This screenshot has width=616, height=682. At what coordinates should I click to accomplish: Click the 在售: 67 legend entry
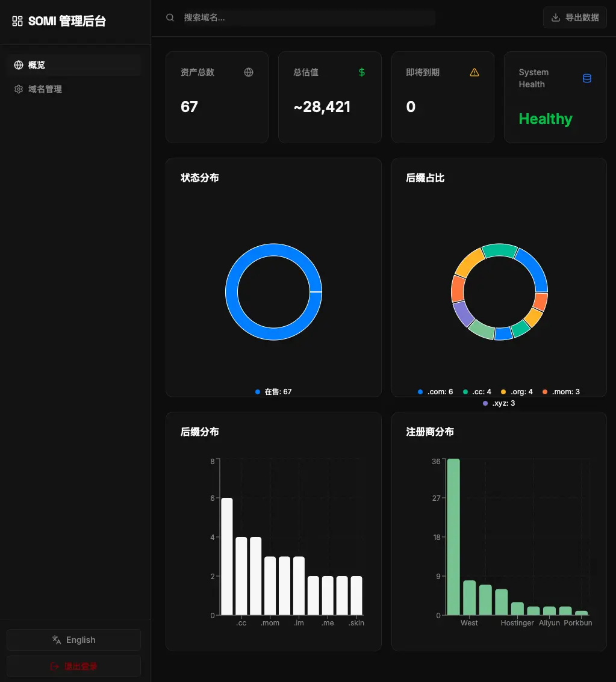pos(273,392)
